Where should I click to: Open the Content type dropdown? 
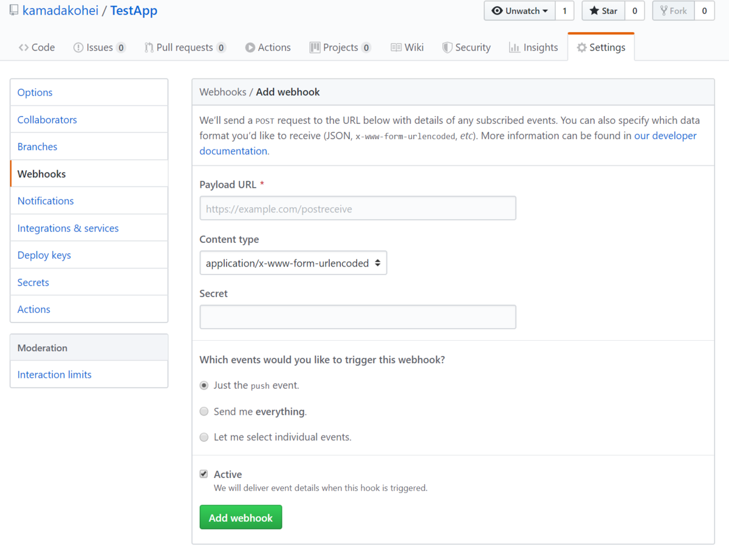tap(293, 263)
